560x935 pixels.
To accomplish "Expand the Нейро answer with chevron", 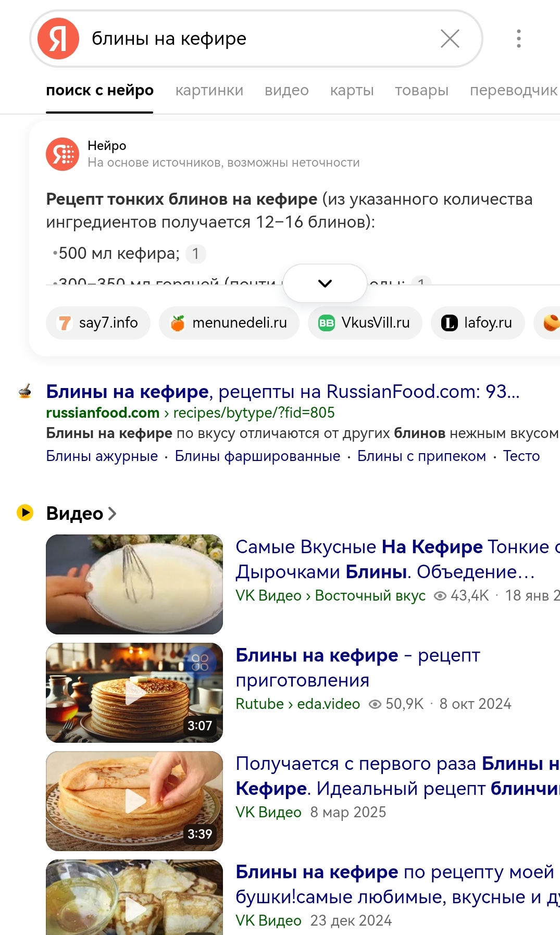I will click(325, 283).
